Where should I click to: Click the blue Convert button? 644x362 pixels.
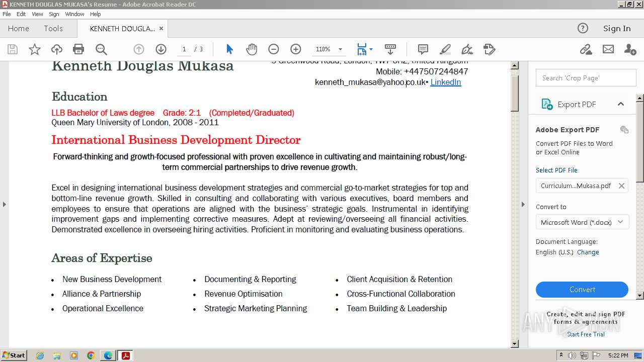[582, 290]
